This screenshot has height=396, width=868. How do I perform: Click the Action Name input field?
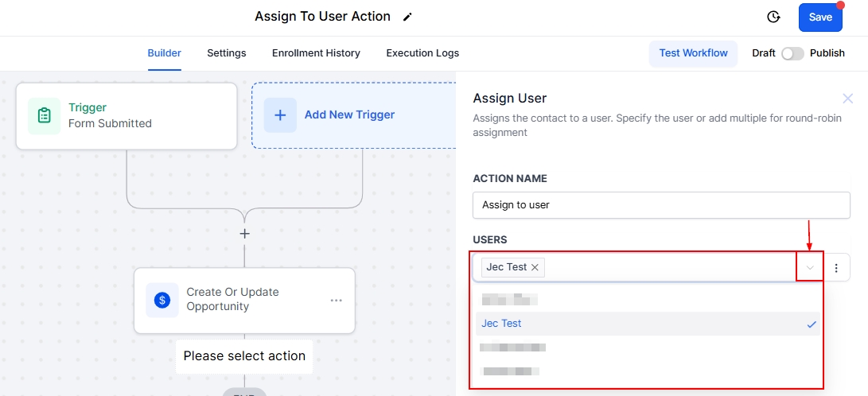pyautogui.click(x=660, y=204)
